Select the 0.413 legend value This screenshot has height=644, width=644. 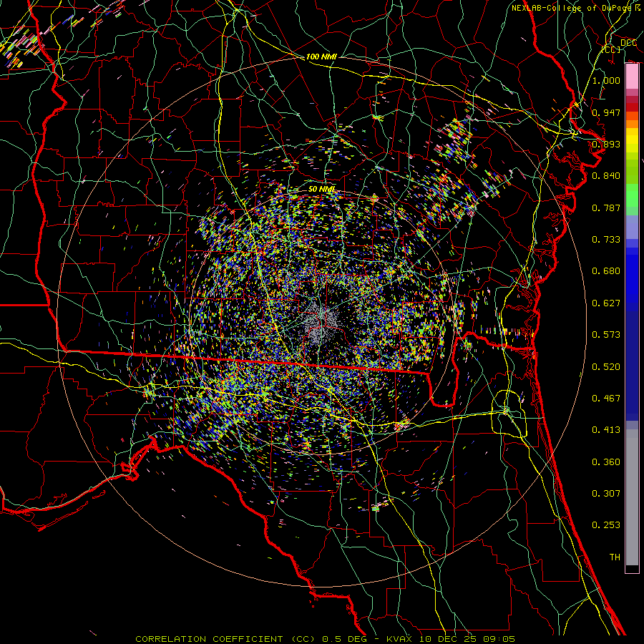coord(606,430)
